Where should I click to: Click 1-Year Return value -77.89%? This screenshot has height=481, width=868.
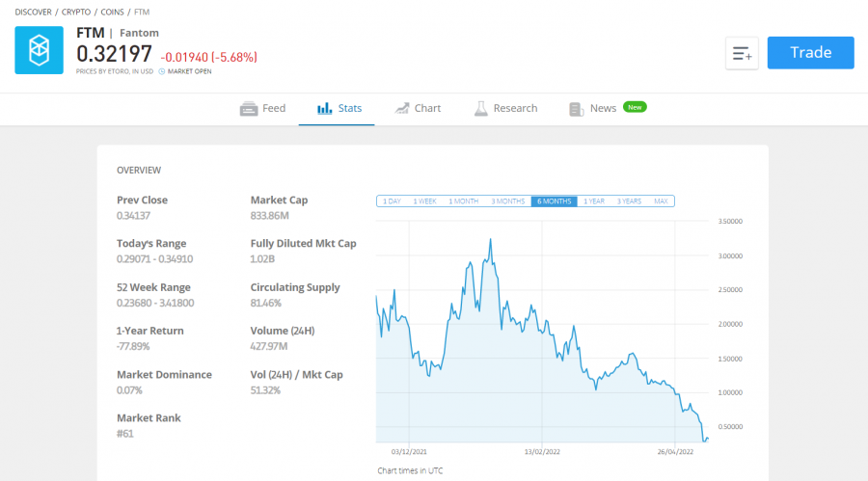tap(133, 346)
